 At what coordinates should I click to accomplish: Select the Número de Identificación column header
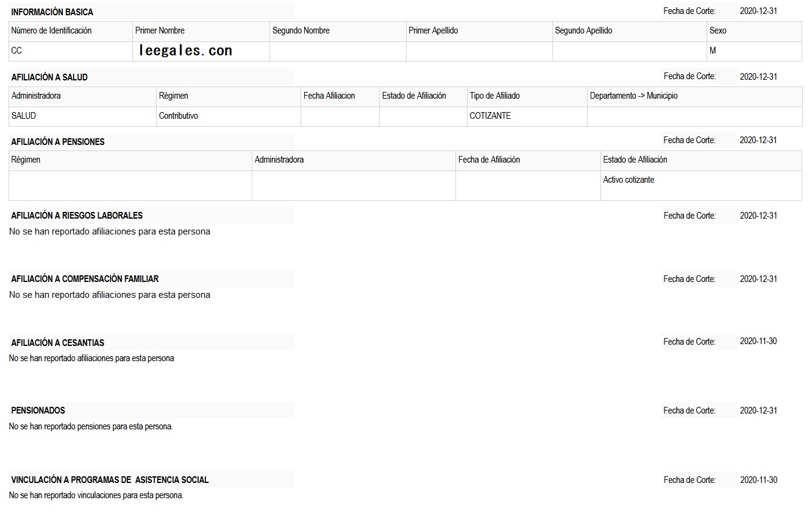[51, 30]
